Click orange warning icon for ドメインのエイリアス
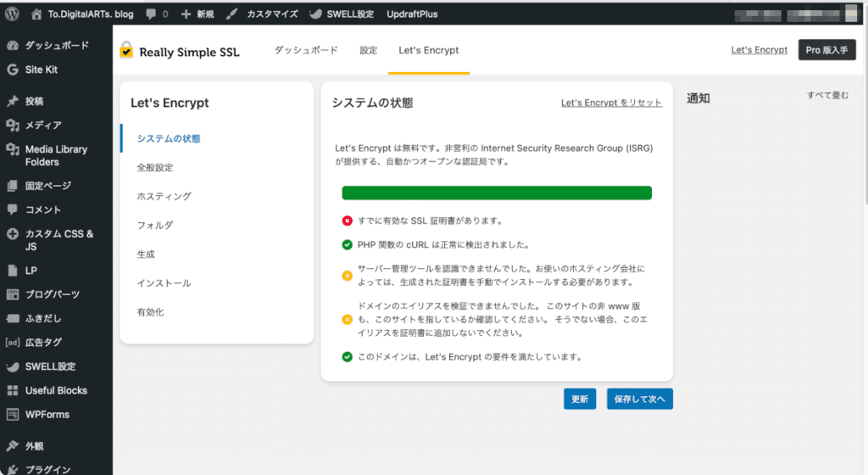Image resolution: width=868 pixels, height=475 pixels. coord(347,320)
